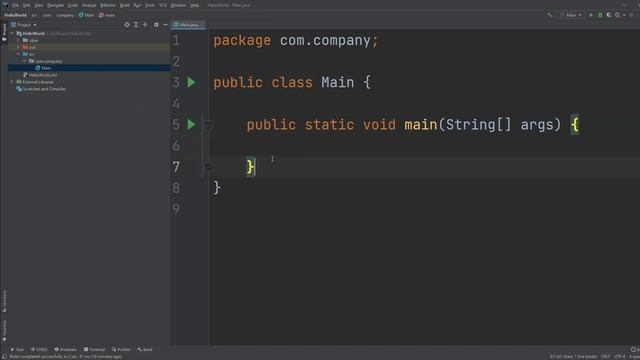Open the Project view dropdown
Viewport: 640px width, 360px height.
pyautogui.click(x=24, y=25)
